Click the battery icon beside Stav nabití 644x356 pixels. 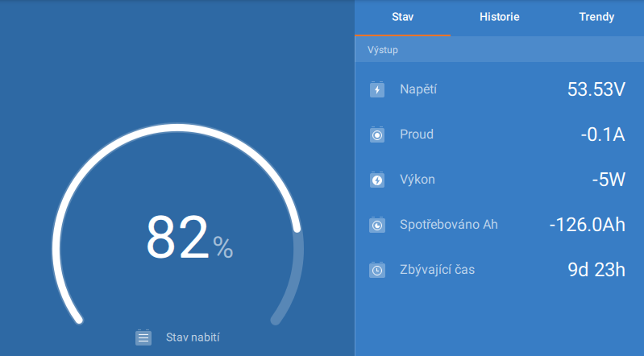143,337
